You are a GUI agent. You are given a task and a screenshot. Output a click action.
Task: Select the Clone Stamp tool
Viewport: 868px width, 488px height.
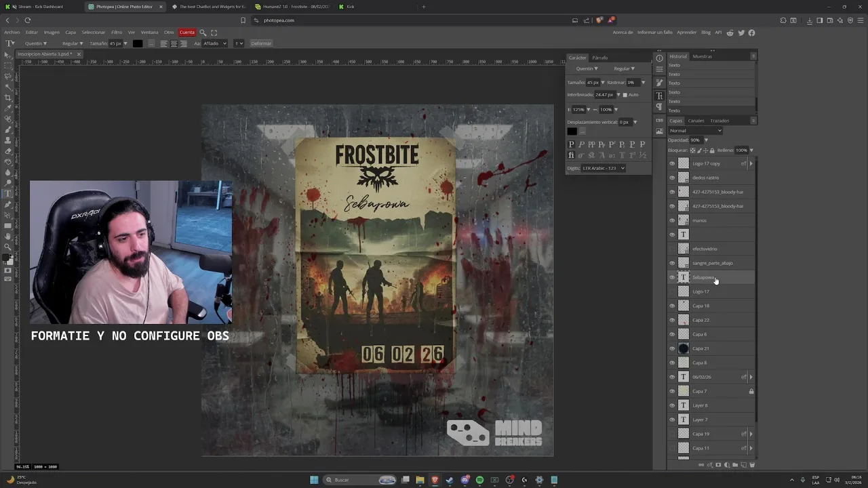8,141
